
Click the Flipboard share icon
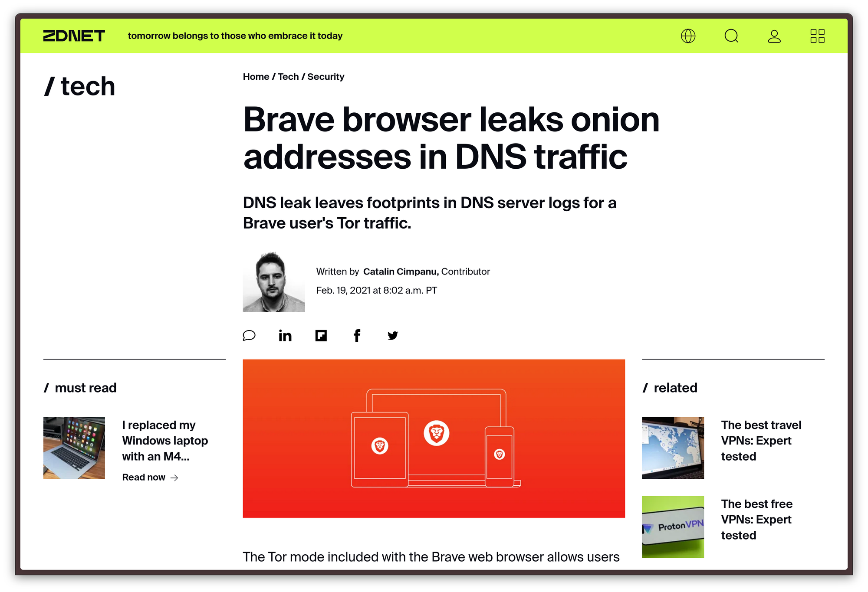(x=321, y=335)
